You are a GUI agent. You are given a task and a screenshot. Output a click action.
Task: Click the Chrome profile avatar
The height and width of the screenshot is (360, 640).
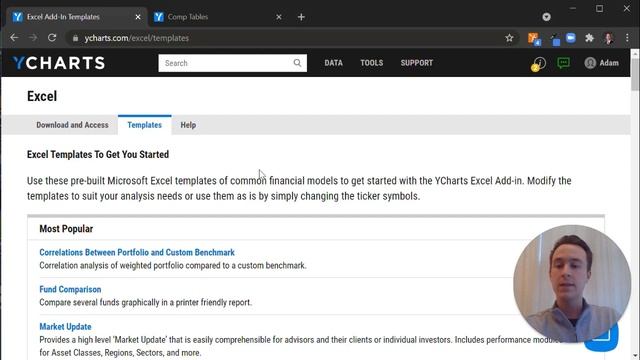(609, 38)
